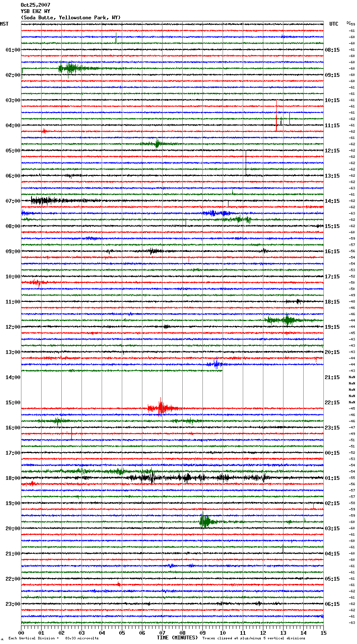Click the 03:00 MST time label
The width and height of the screenshot is (357, 644).
tap(13, 100)
